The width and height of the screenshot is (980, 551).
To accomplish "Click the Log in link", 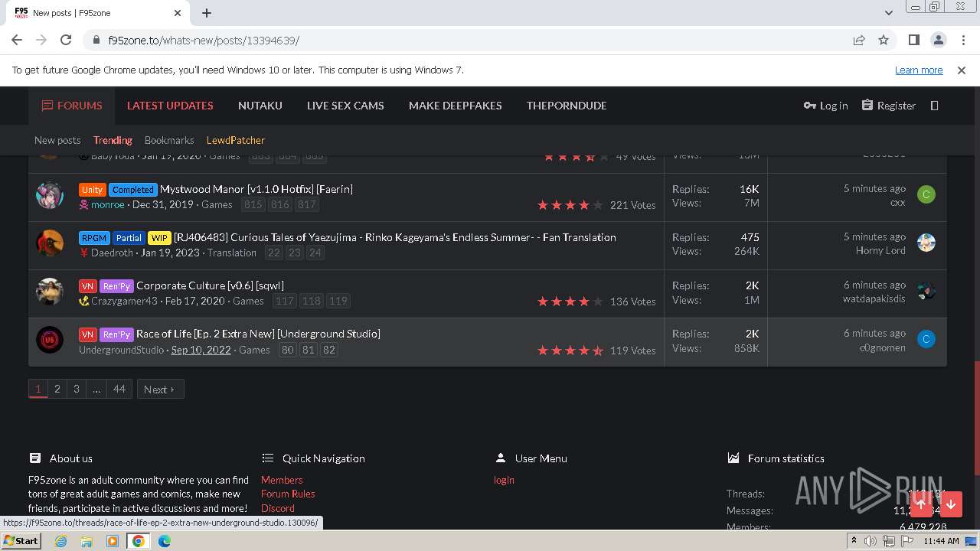I will 825,106.
